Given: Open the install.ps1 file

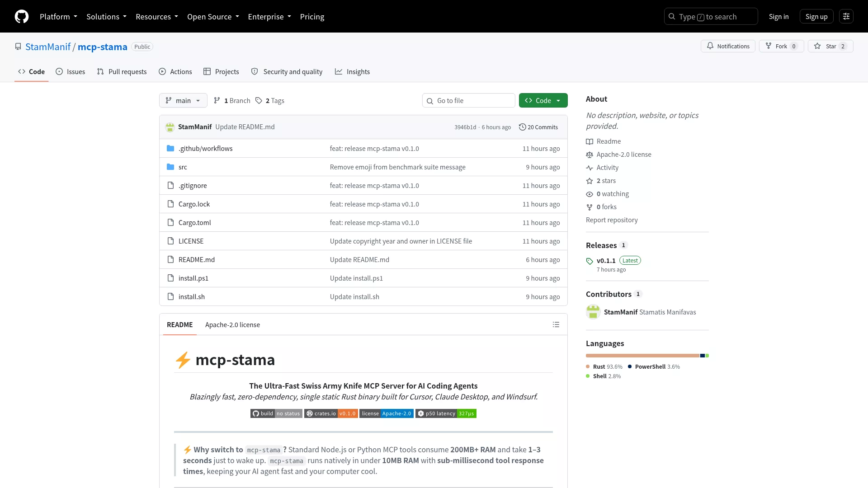Looking at the screenshot, I should [193, 278].
